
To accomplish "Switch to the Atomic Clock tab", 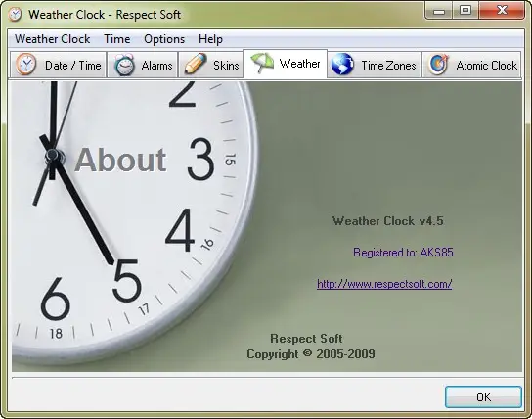I will pos(471,65).
